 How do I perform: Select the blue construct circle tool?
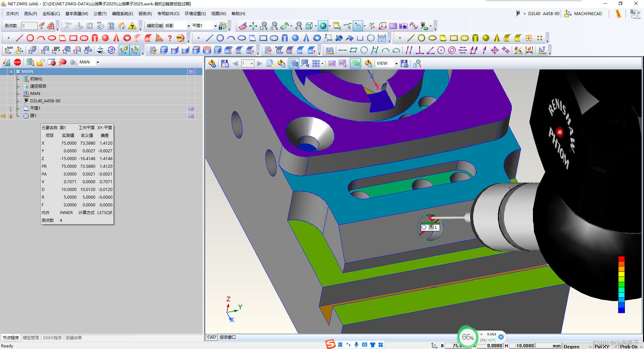[x=220, y=38]
